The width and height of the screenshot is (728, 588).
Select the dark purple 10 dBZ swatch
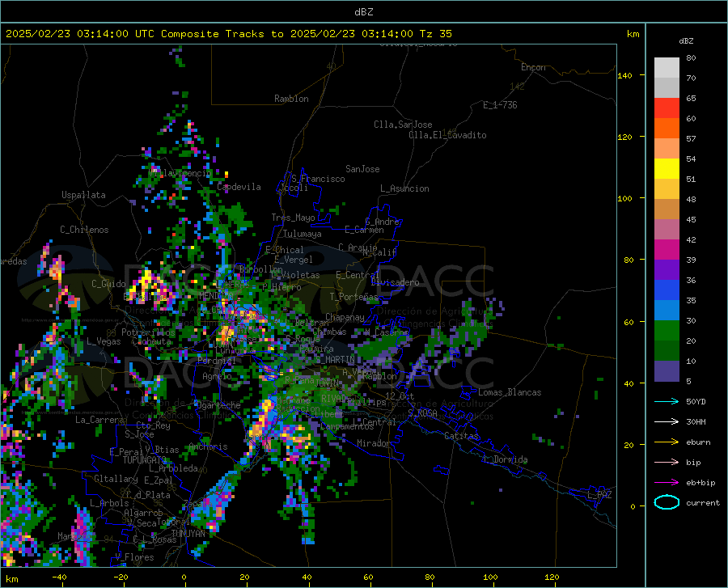[667, 371]
